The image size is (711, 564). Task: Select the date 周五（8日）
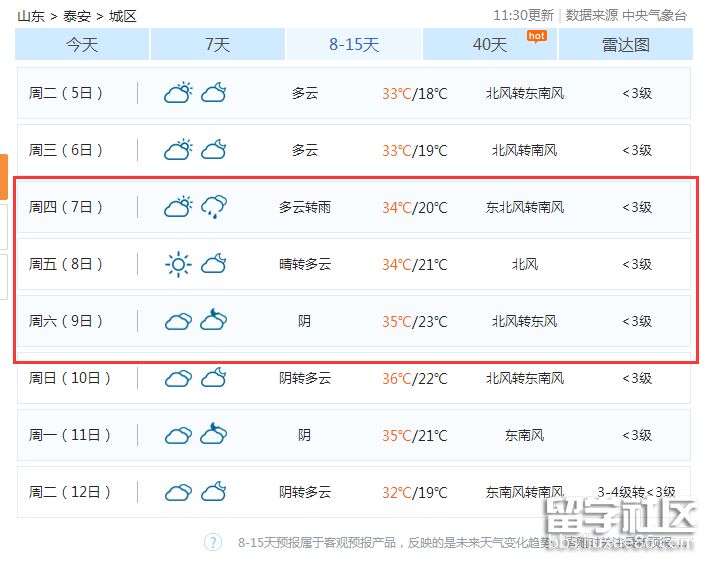tap(66, 264)
